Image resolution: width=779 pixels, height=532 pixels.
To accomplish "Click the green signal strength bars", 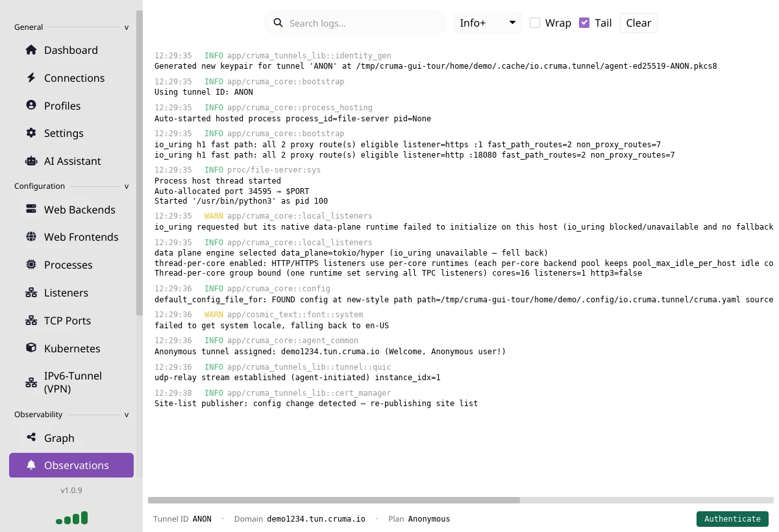I will tap(71, 518).
